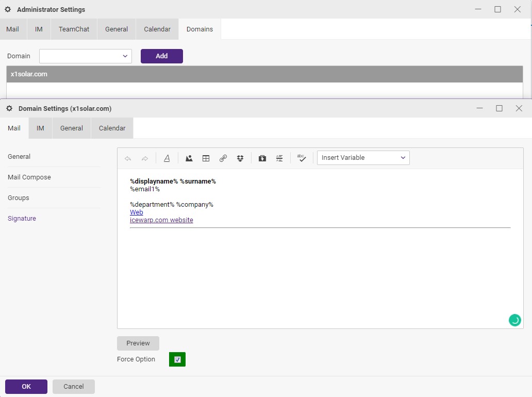The width and height of the screenshot is (532, 397).
Task: Open the Calendar tab in Domain Settings
Action: [112, 128]
